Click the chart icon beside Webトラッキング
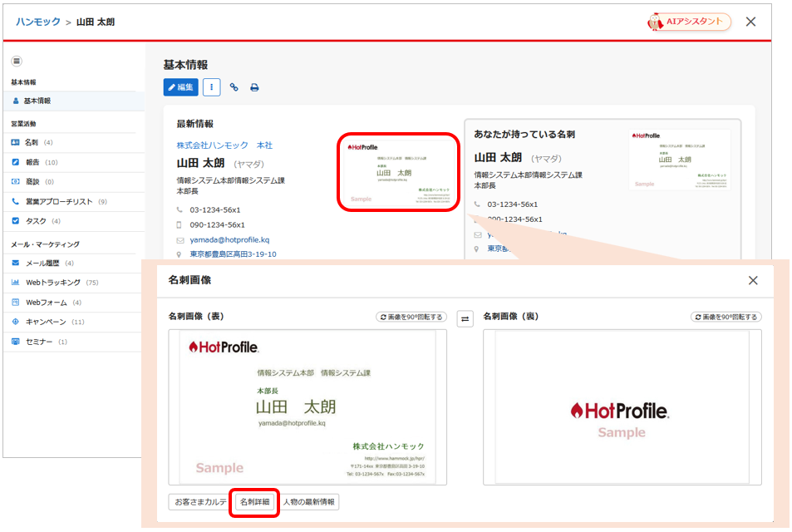Viewport: 792px width, 532px height. pos(16,283)
